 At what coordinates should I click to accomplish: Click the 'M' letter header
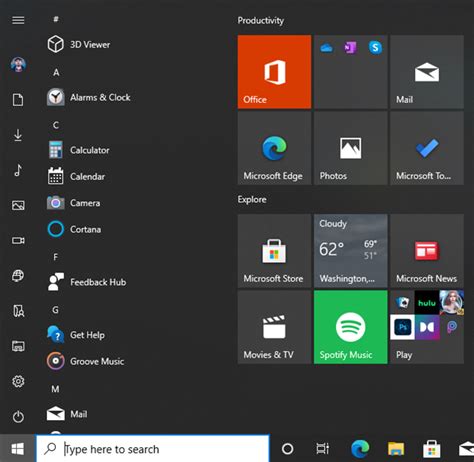coord(55,389)
